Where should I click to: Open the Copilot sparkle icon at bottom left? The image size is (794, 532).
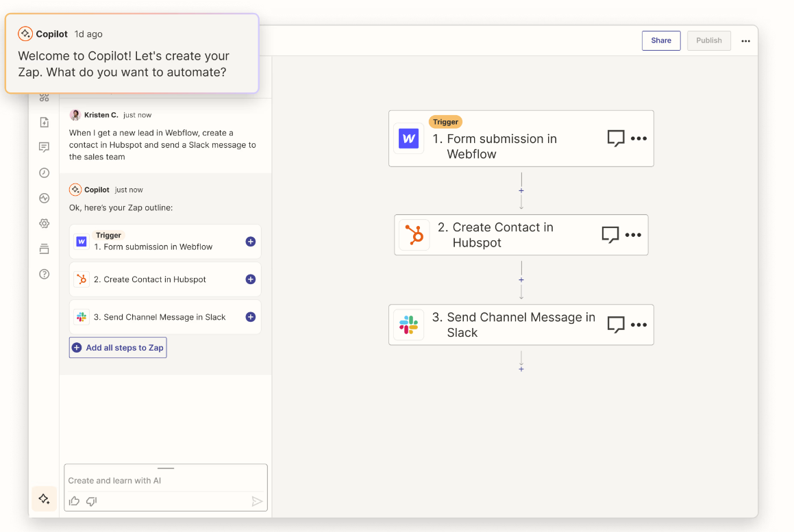click(44, 499)
